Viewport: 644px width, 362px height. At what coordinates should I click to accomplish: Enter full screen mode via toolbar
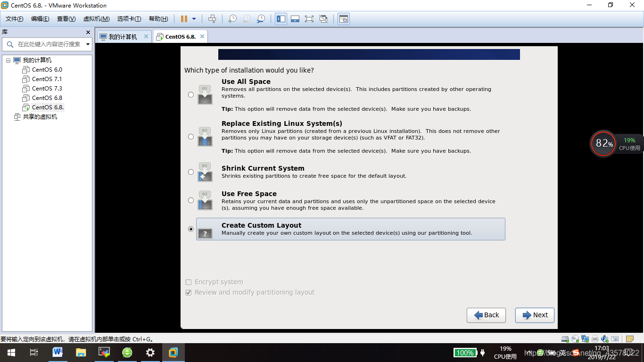pos(309,19)
